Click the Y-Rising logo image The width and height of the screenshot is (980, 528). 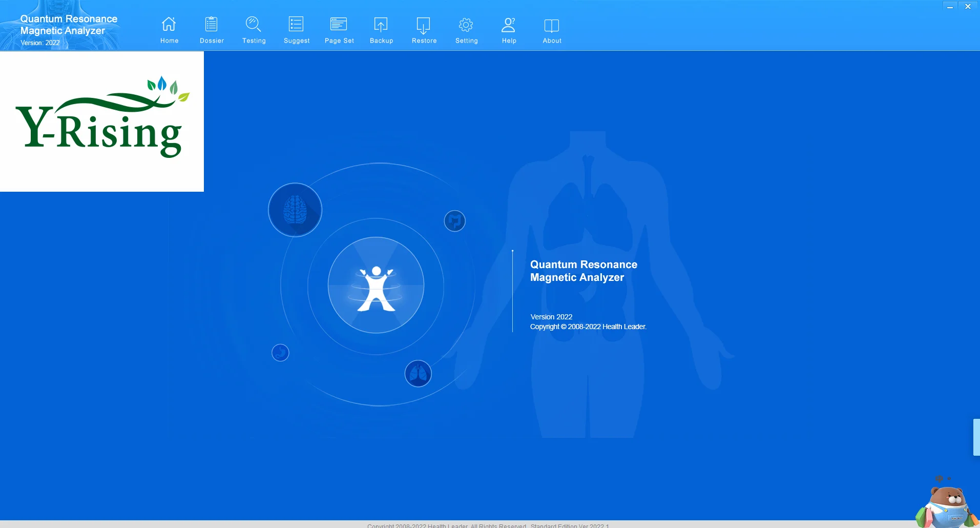tap(102, 121)
